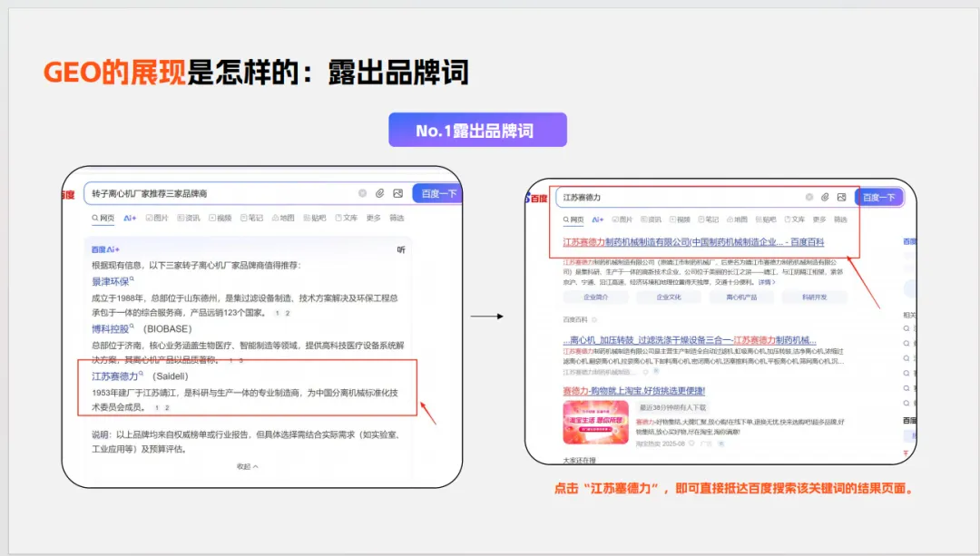Screen dimensions: 980x556
Task: Open the 赛德力-购物就上淘宝 ad link
Action: [633, 391]
